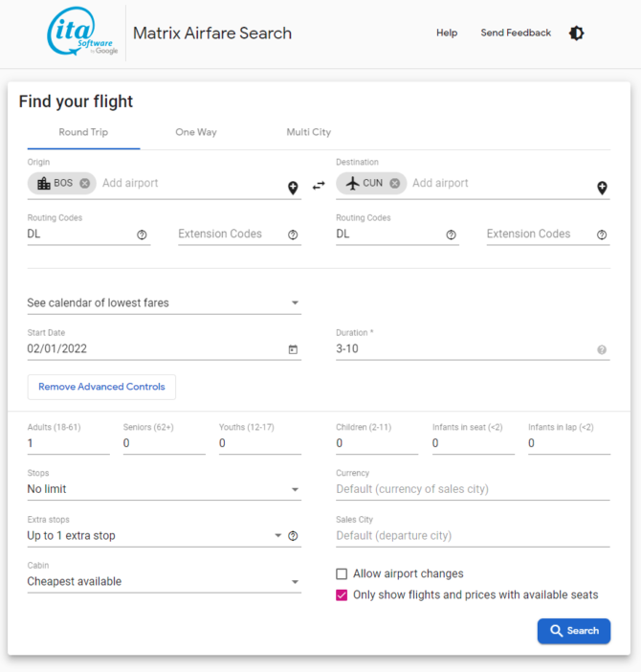Open origin nearby airports map pin
641x672 pixels.
(x=293, y=188)
